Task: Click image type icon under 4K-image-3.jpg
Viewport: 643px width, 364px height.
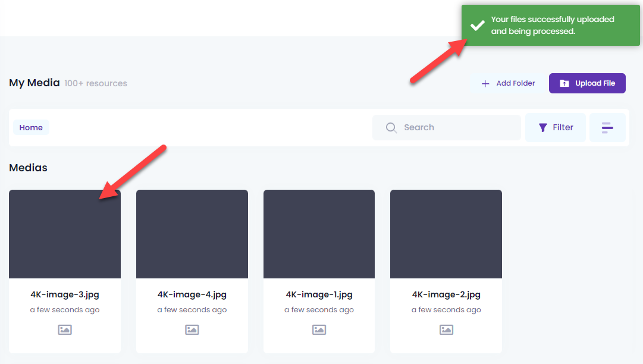Action: click(x=65, y=330)
